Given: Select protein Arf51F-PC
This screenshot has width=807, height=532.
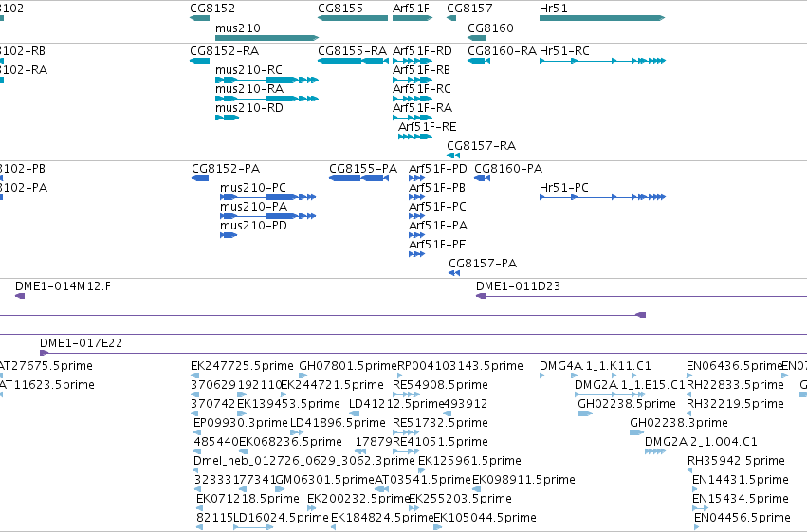Looking at the screenshot, I should click(417, 216).
